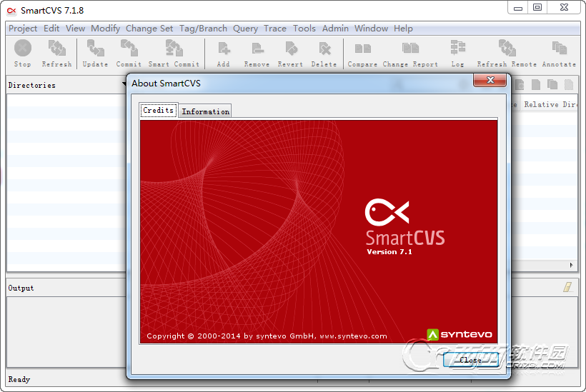Open the Project menu
This screenshot has width=586, height=392.
(x=23, y=29)
